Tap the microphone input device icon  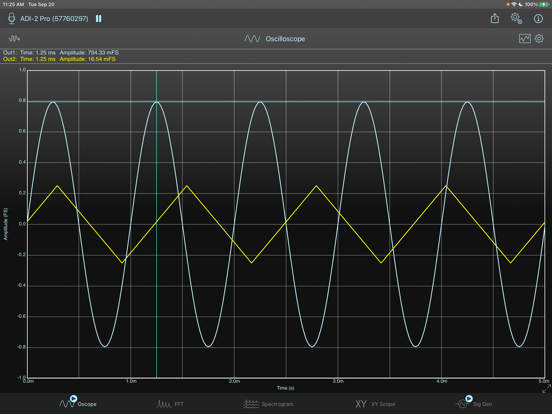click(x=11, y=18)
